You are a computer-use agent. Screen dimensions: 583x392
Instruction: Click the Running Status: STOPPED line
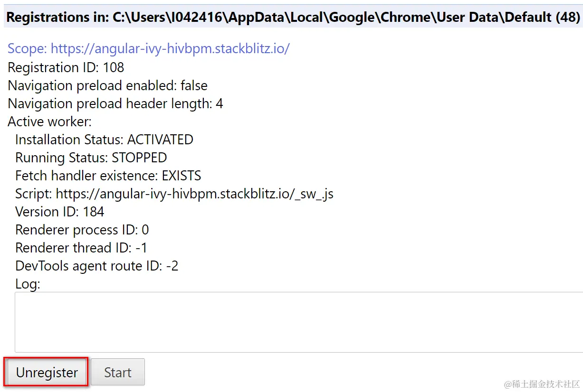point(91,158)
